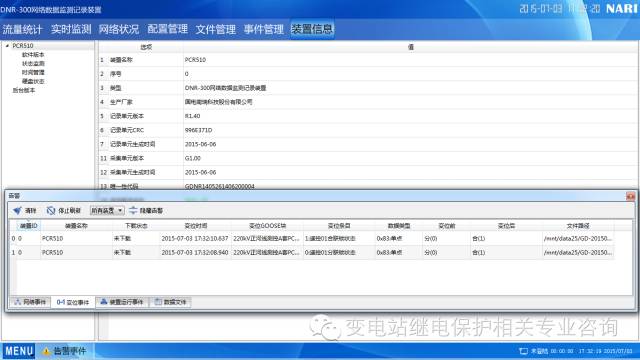Select 软件版本 in the tree
This screenshot has width=640, height=360.
click(x=33, y=55)
